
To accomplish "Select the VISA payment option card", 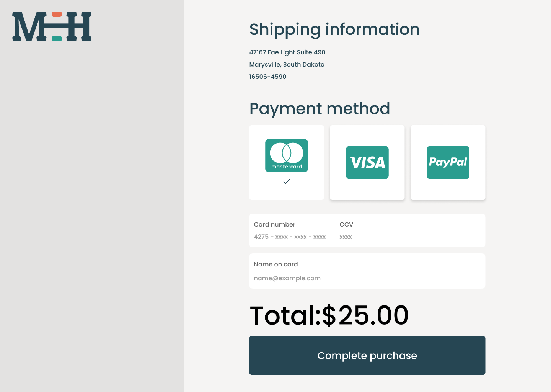I will pyautogui.click(x=367, y=162).
